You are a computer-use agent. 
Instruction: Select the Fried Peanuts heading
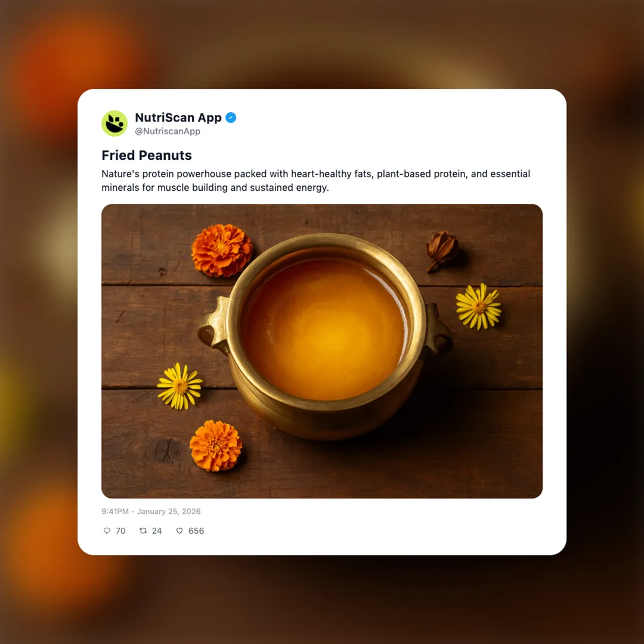coord(147,155)
